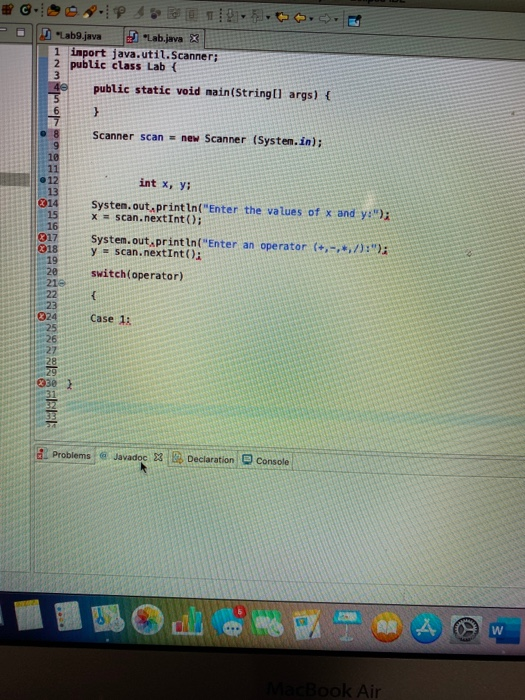Click the Search flashlight toolbar icon
The image size is (525, 700).
pos(90,12)
